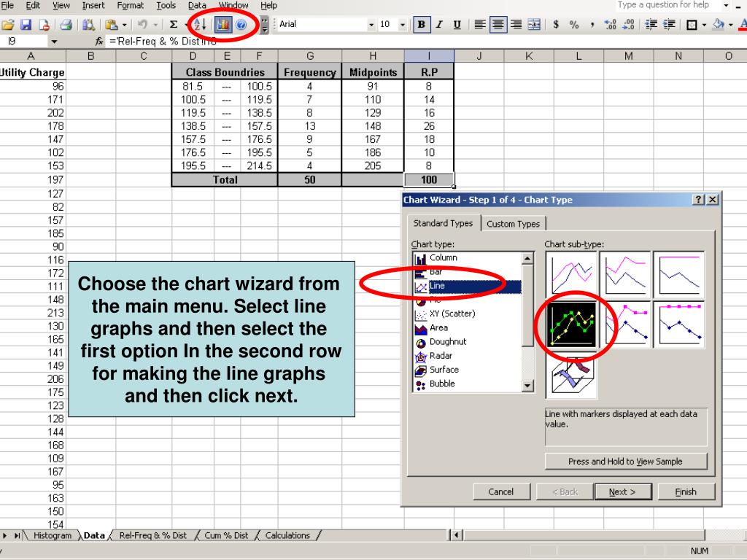Click Finish in Chart Wizard
This screenshot has width=747, height=560.
[x=686, y=492]
